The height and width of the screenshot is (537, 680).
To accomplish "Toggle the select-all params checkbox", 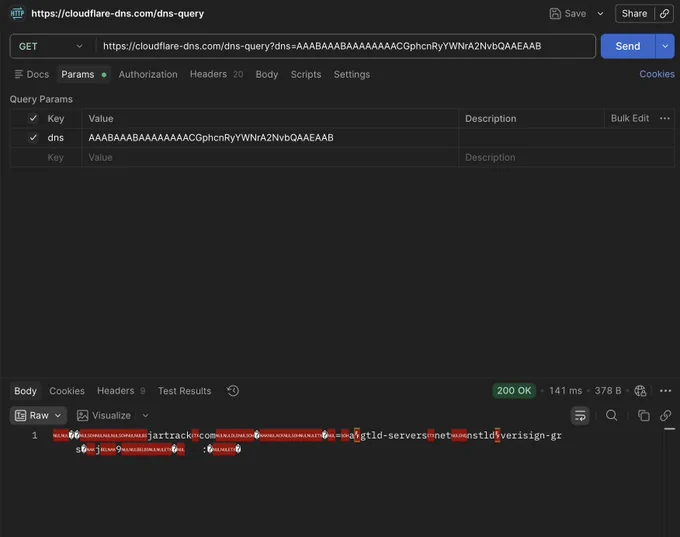I will coord(33,118).
